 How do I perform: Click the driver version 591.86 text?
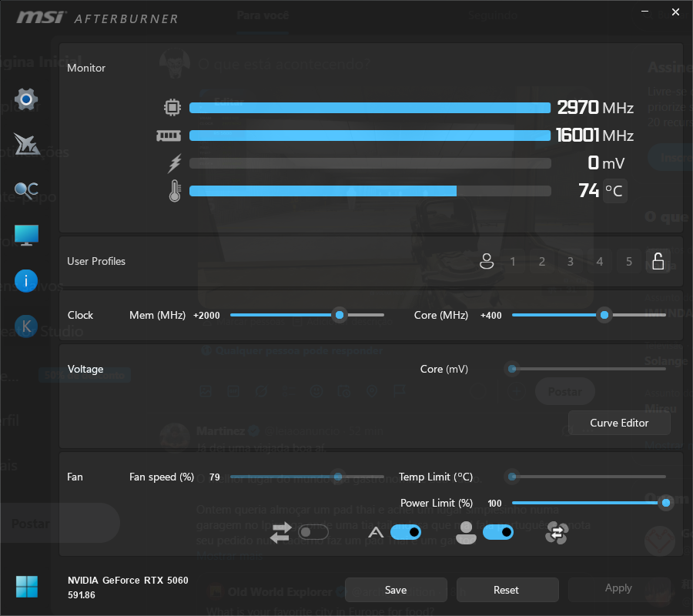(82, 595)
